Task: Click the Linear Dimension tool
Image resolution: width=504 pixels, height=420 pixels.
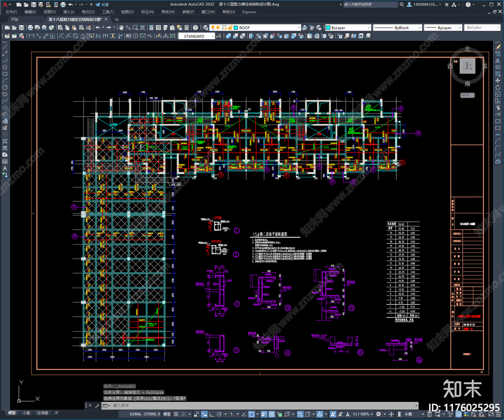Action: point(31,36)
